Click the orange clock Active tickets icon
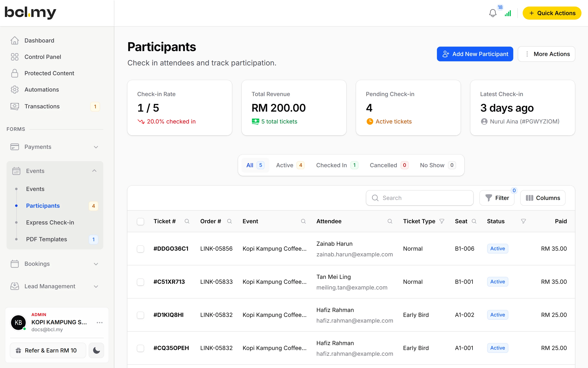The image size is (588, 368). click(x=370, y=121)
